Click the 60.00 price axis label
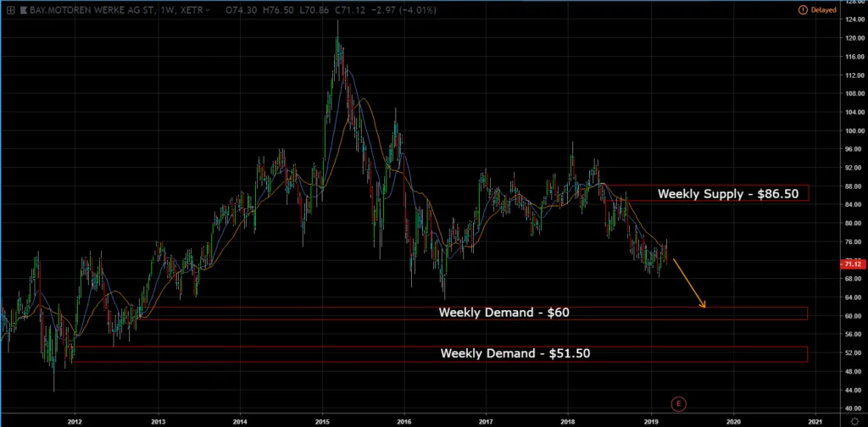Screen dimensions: 868x427 pos(851,316)
